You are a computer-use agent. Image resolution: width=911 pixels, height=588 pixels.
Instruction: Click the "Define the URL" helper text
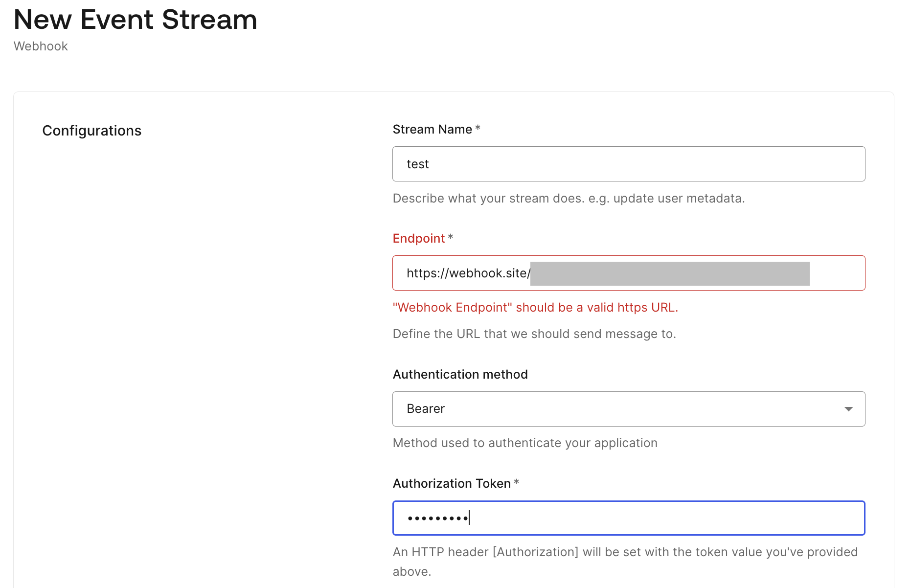point(534,334)
